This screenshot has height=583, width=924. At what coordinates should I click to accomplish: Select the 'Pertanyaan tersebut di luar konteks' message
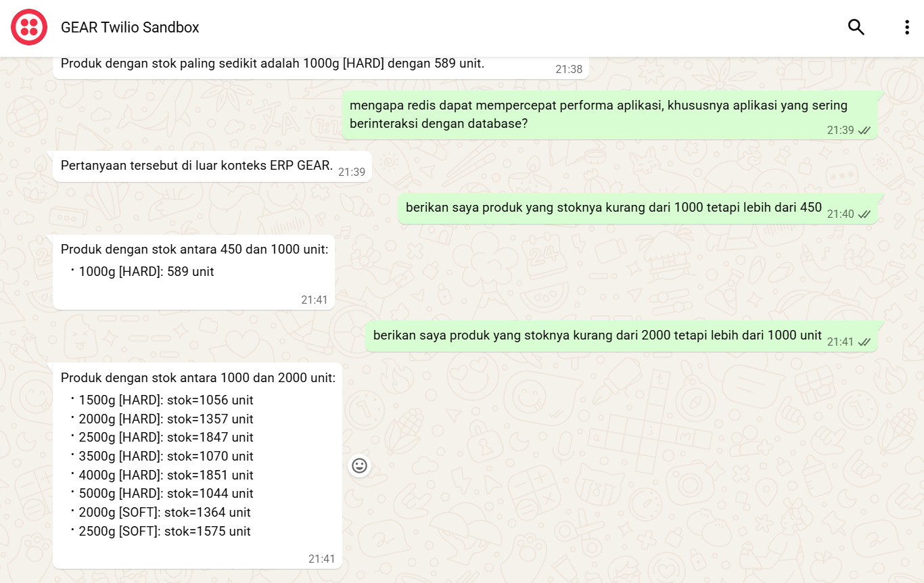point(212,166)
